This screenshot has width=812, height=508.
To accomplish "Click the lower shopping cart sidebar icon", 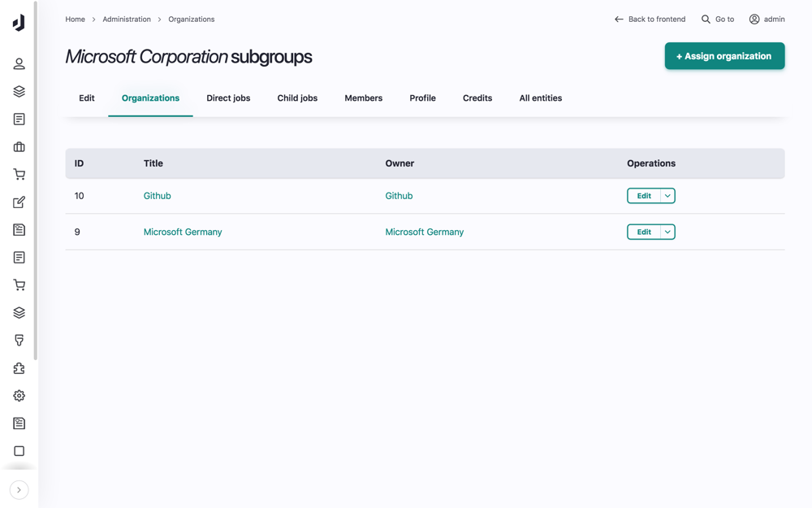I will [19, 285].
